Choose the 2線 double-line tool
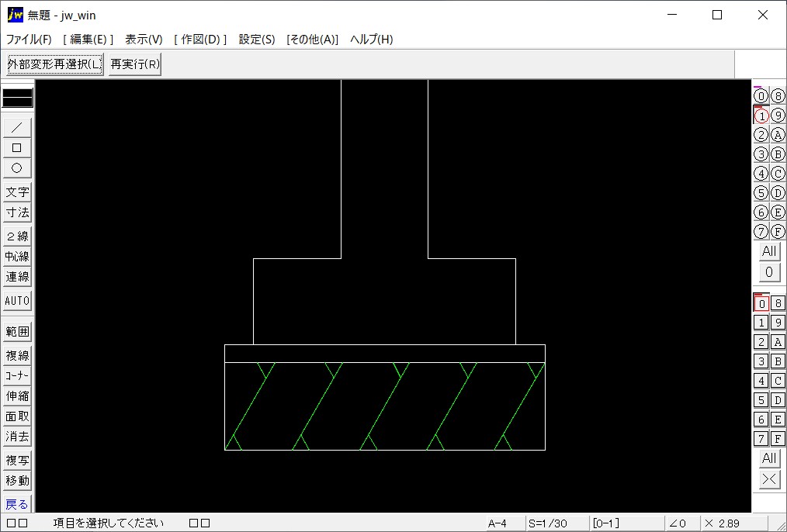 tap(17, 237)
